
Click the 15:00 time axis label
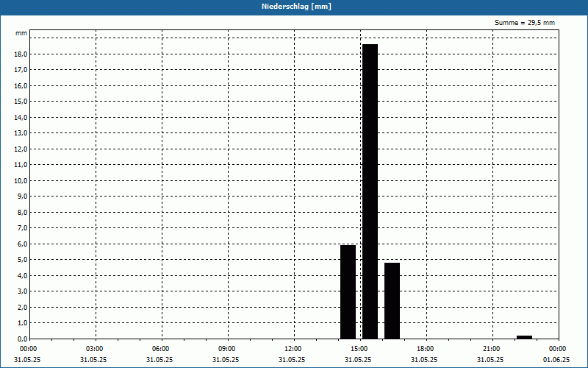(x=359, y=349)
